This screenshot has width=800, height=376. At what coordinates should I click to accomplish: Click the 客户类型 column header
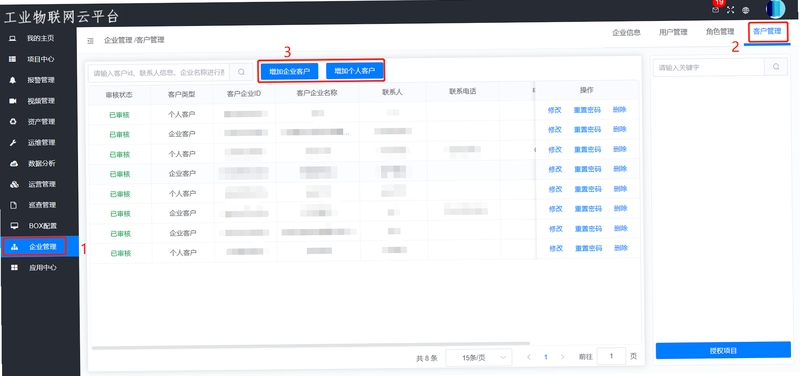[x=182, y=95]
